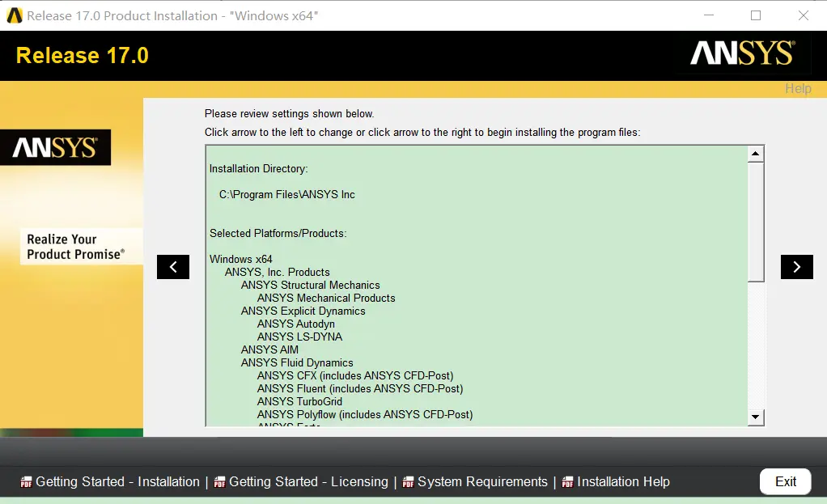
Task: Click the PDF icon beside Getting Started - Licensing
Action: [219, 482]
